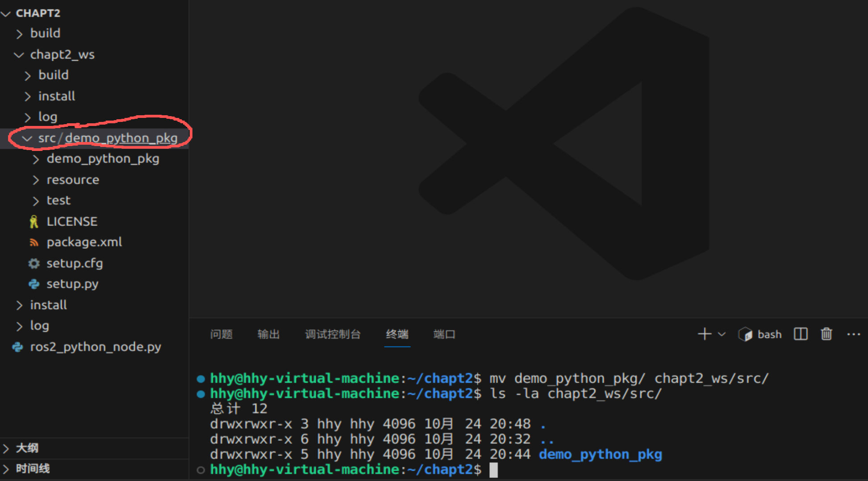Click the blue demo_python_pkg entry in terminal listing
This screenshot has height=481, width=868.
[601, 454]
